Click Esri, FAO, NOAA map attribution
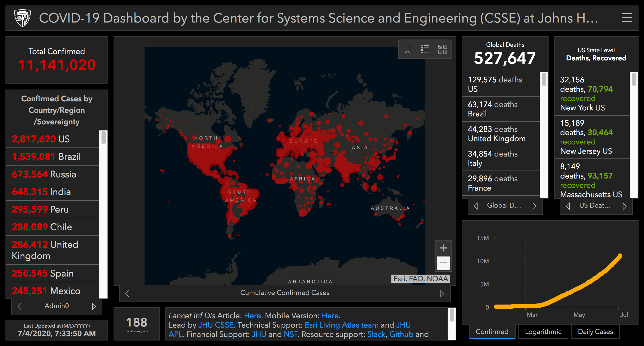The image size is (644, 346). point(421,279)
